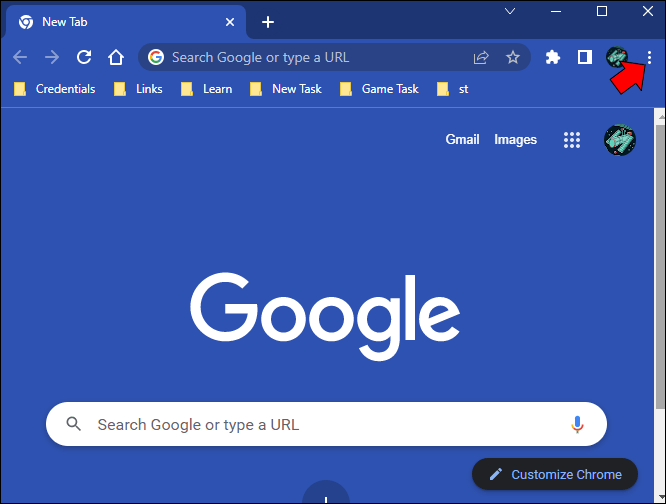The height and width of the screenshot is (504, 666).
Task: Close the Chrome window
Action: tap(648, 11)
